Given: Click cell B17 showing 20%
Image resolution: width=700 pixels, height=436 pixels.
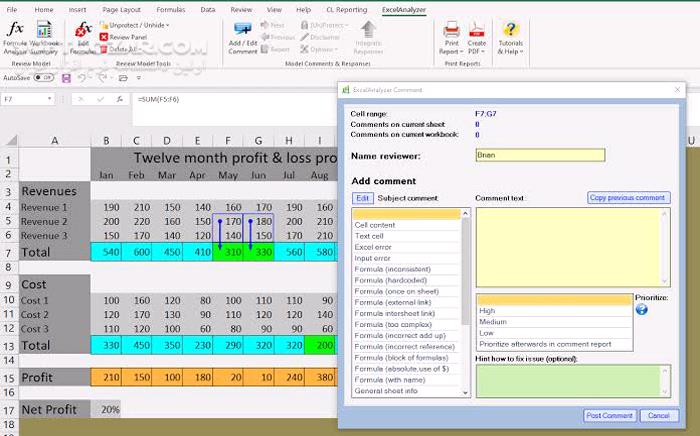Looking at the screenshot, I should pyautogui.click(x=106, y=409).
